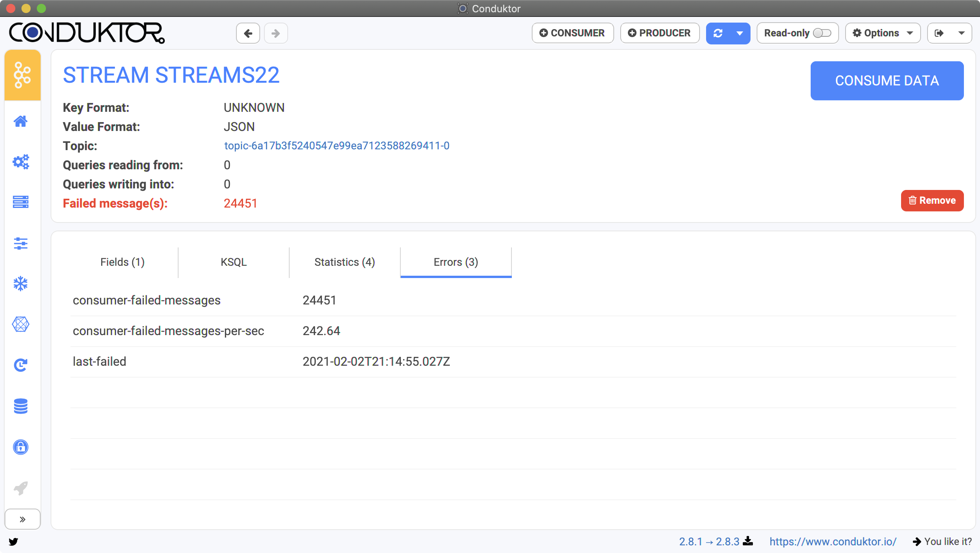Screen dimensions: 980x553
Task: Click the logout/disconnect icon
Action: pos(939,33)
